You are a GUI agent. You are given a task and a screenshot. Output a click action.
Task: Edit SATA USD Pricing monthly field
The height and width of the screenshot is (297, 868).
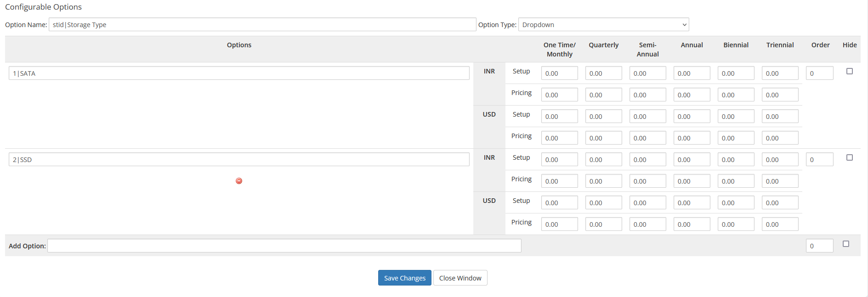tap(559, 138)
